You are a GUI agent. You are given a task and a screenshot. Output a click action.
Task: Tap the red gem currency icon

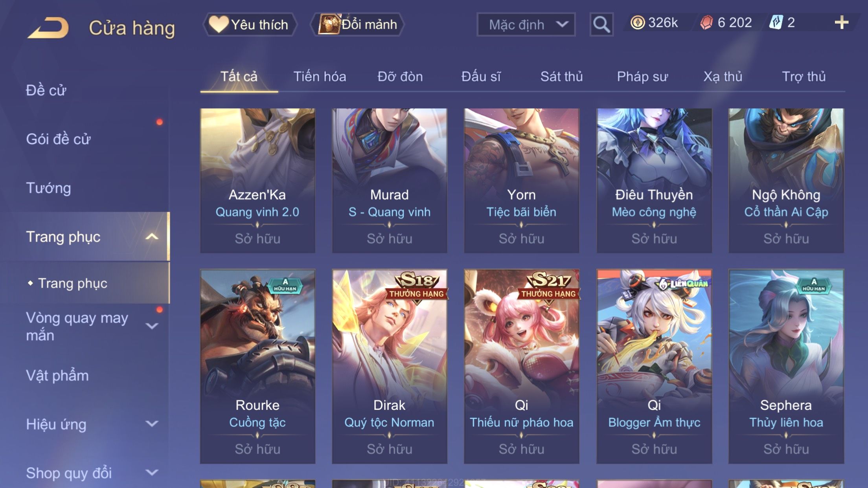[706, 22]
